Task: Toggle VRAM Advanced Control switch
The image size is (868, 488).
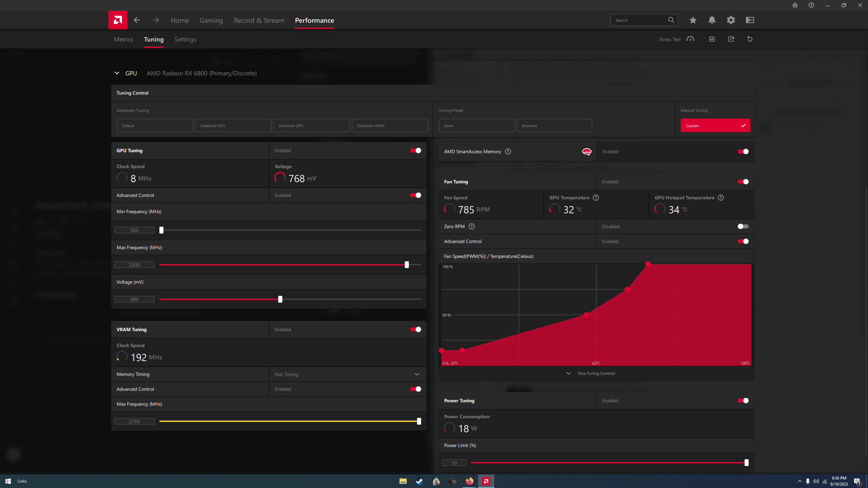Action: (416, 389)
